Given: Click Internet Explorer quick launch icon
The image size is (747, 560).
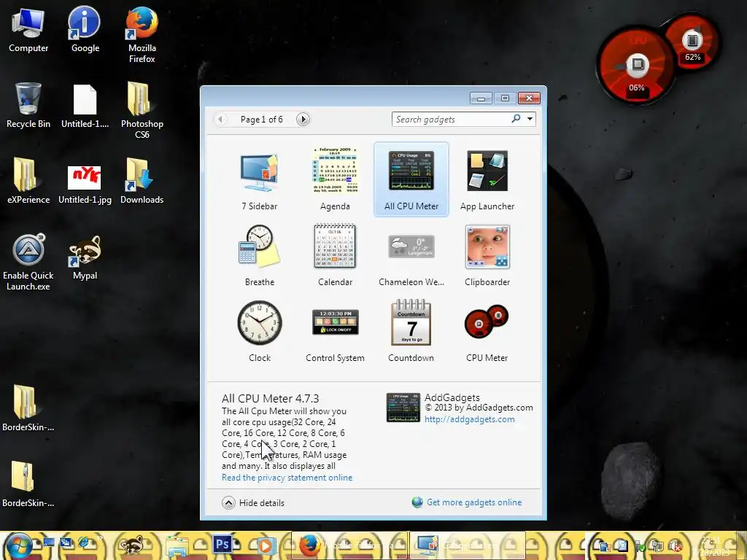Looking at the screenshot, I should coord(84,542).
